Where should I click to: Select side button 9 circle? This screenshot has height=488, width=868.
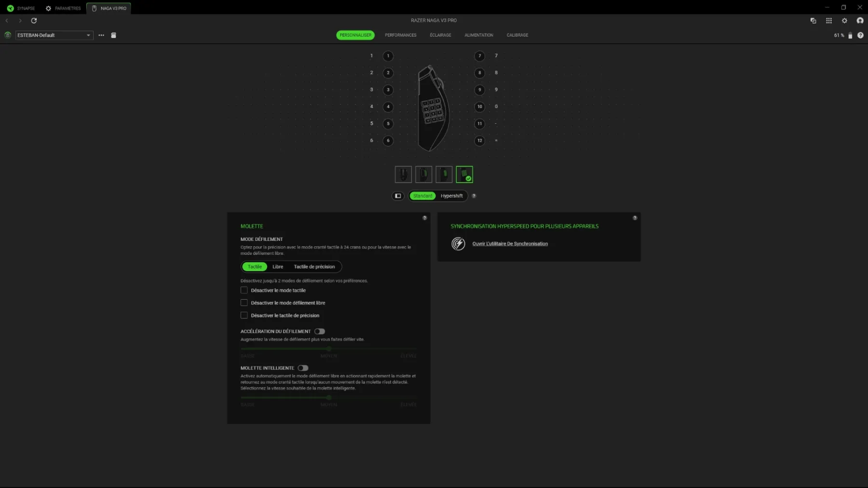tap(479, 90)
